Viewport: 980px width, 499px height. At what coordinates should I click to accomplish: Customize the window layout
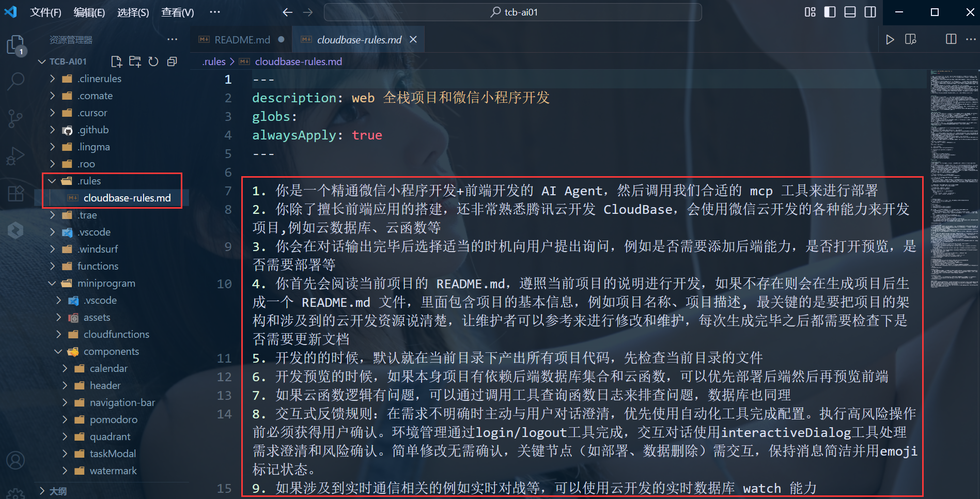(810, 12)
